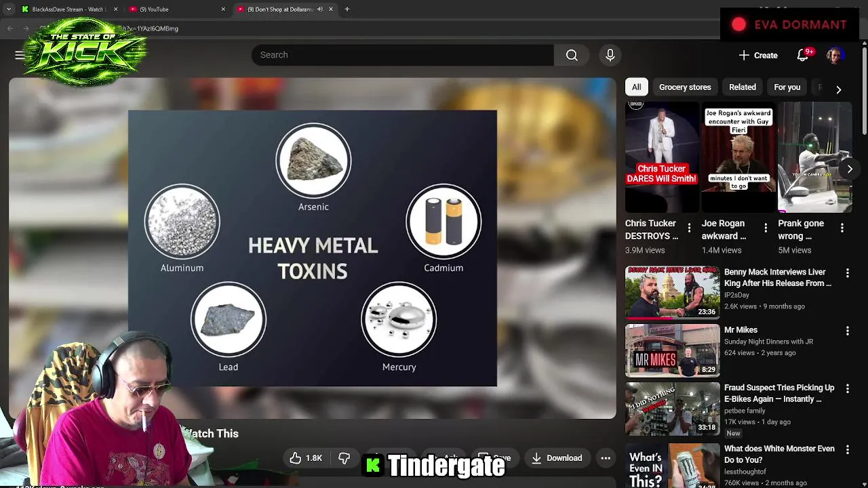Open options menu for Fraud Suspect video
Image resolution: width=868 pixels, height=488 pixels.
point(847,389)
